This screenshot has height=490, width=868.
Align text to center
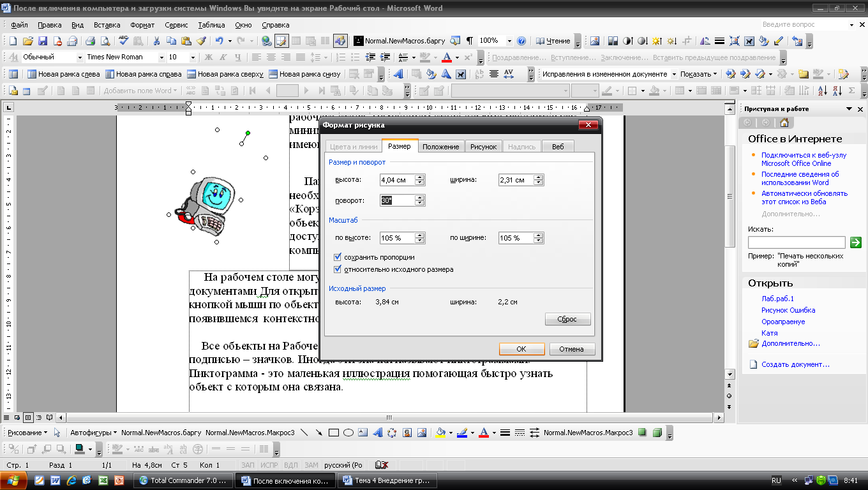(270, 57)
